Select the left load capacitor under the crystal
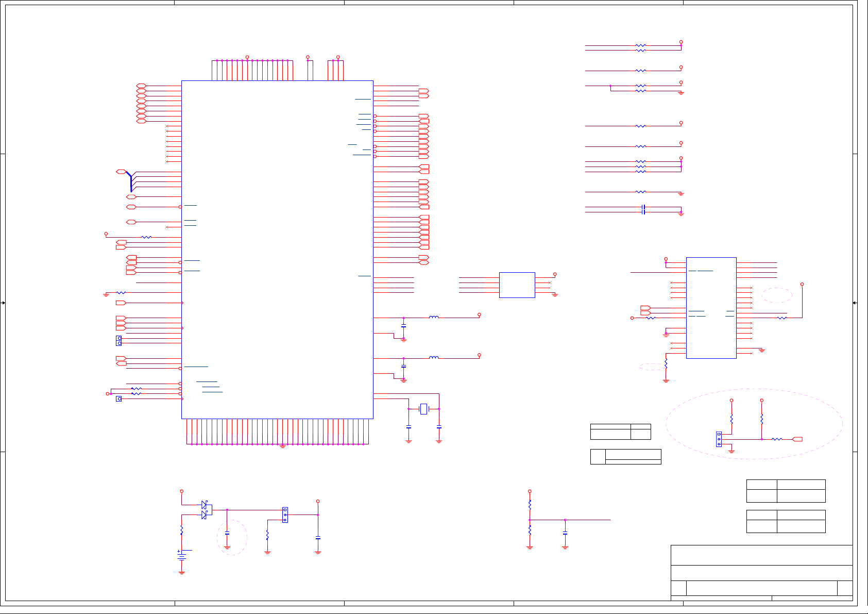 (409, 427)
